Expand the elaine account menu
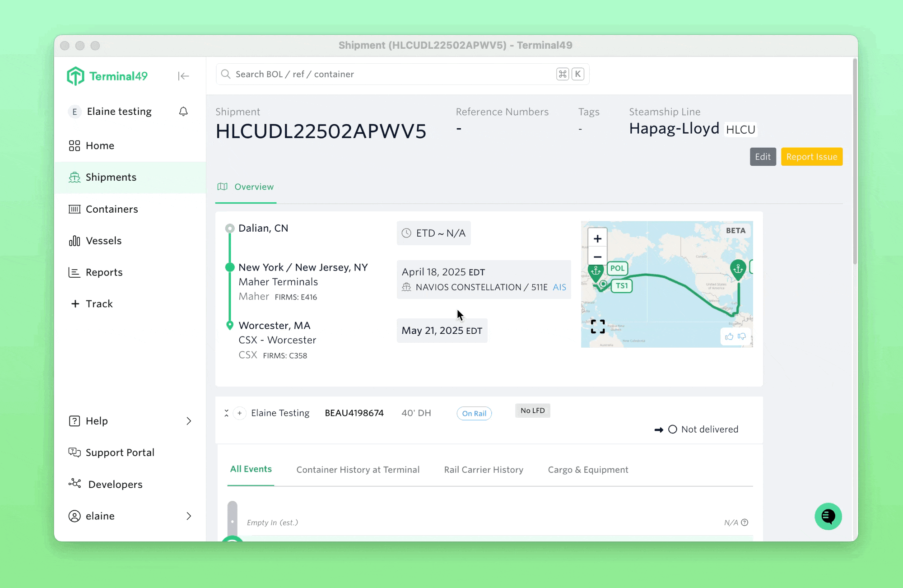This screenshot has width=903, height=588. pyautogui.click(x=189, y=516)
